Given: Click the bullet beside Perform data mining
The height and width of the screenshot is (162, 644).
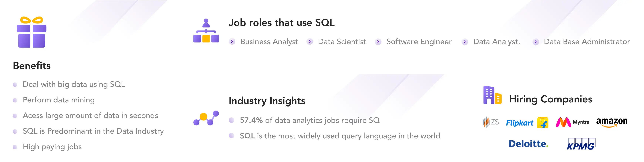Looking at the screenshot, I should click(x=15, y=100).
